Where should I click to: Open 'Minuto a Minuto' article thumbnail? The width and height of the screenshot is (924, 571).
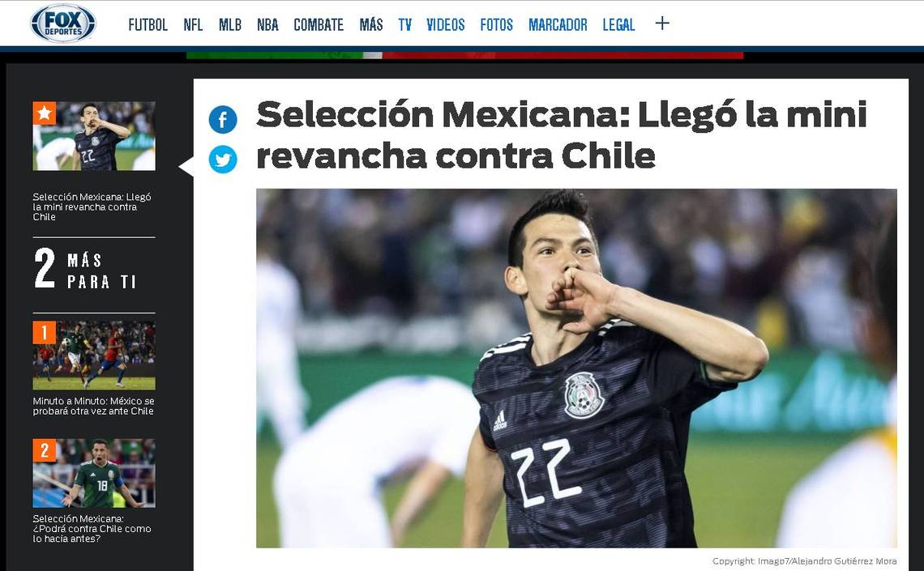click(94, 356)
